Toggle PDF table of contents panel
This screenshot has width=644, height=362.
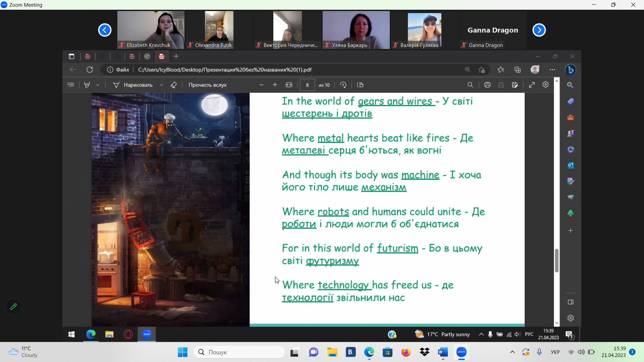(x=71, y=85)
